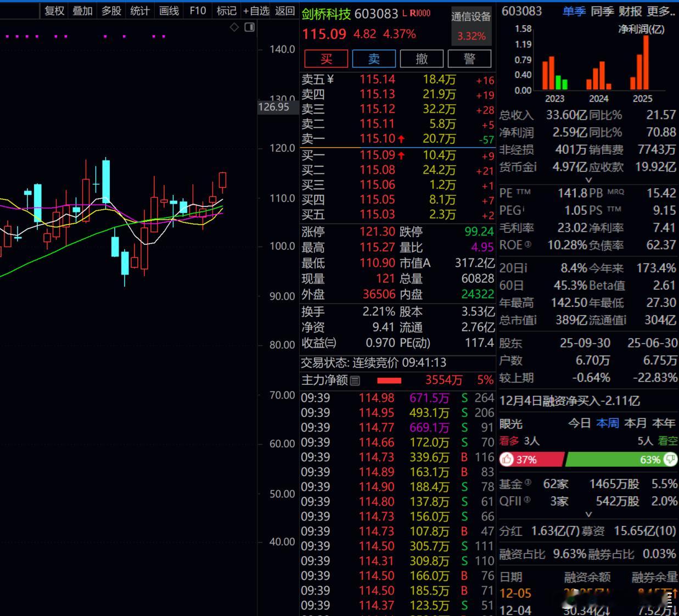Click the stock name 剑桥科技

coord(327,14)
